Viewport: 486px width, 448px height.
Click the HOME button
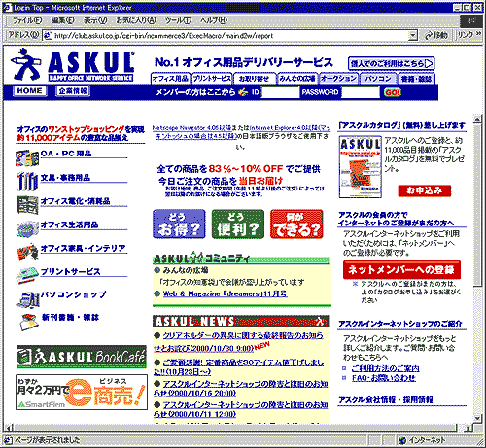pyautogui.click(x=30, y=91)
